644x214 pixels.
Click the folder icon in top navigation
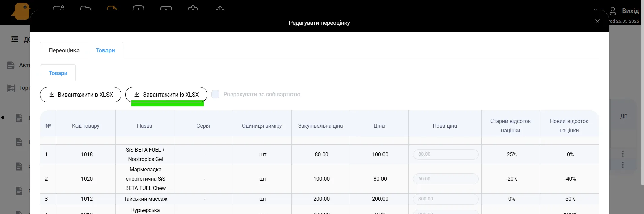[x=85, y=8]
